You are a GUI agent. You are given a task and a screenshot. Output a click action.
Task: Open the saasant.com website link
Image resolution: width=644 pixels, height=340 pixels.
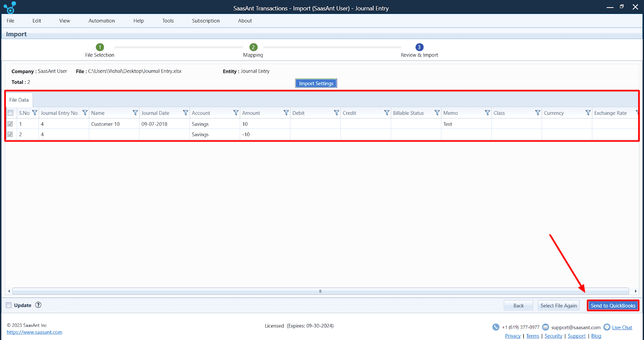coord(35,332)
